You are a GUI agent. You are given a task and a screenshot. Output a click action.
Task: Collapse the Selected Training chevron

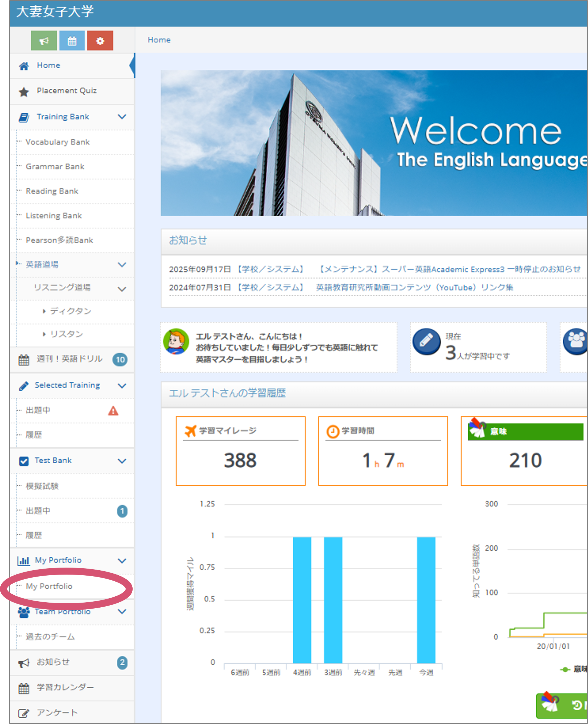click(122, 386)
